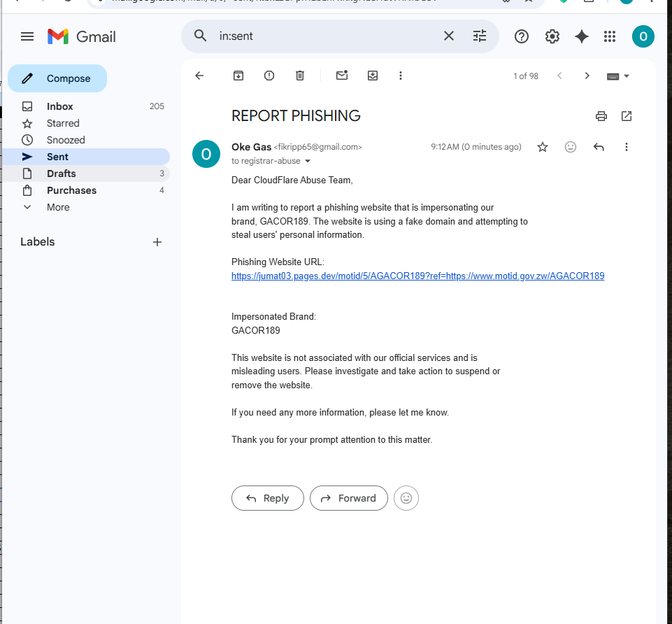
Task: Show search options filter icon
Action: tap(480, 36)
